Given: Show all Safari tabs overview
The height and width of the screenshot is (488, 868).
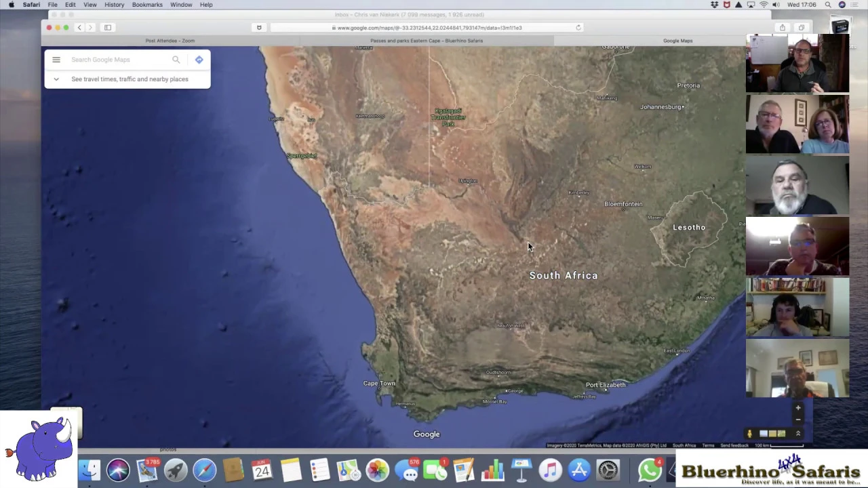Looking at the screenshot, I should [801, 28].
